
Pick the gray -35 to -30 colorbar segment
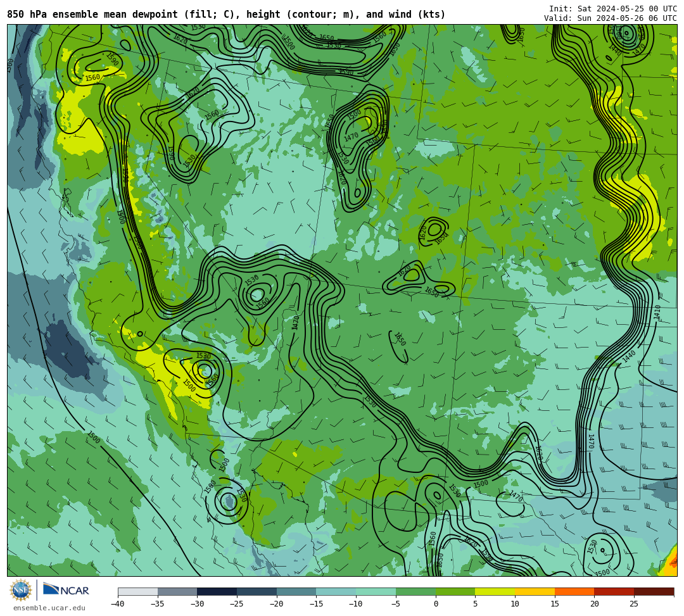(177, 591)
